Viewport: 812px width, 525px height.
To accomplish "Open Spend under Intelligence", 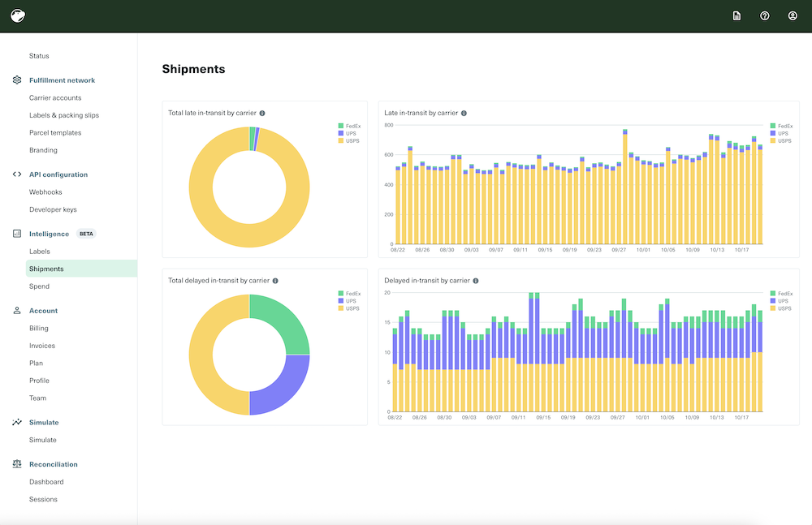I will [39, 286].
